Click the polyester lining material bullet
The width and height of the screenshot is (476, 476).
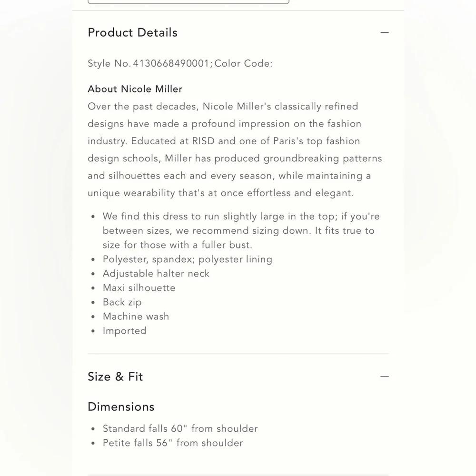[x=188, y=259]
